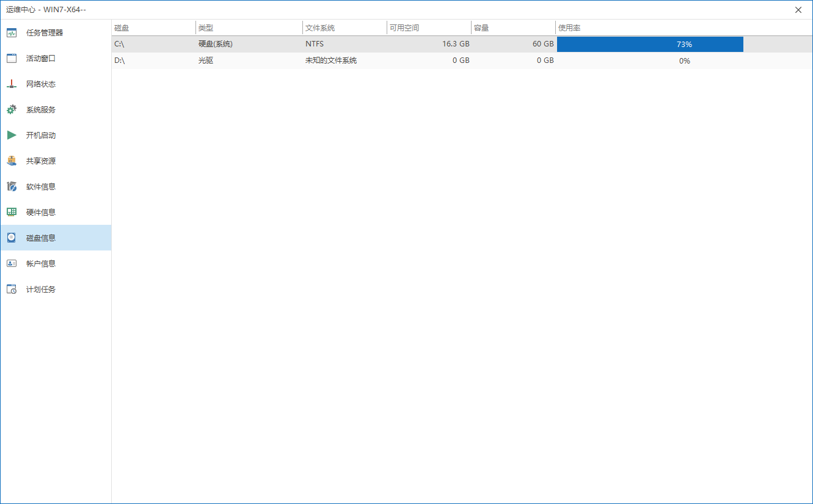Select 磁盘信息 in the sidebar

pyautogui.click(x=56, y=238)
